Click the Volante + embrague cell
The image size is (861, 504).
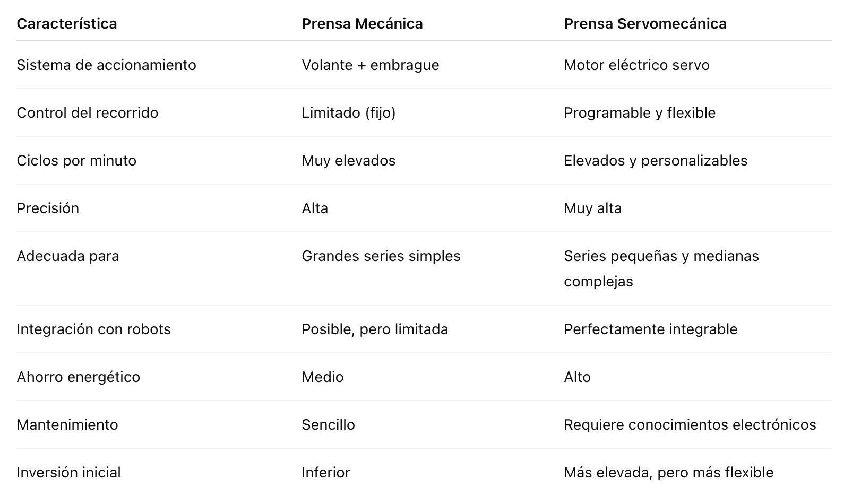pos(371,65)
